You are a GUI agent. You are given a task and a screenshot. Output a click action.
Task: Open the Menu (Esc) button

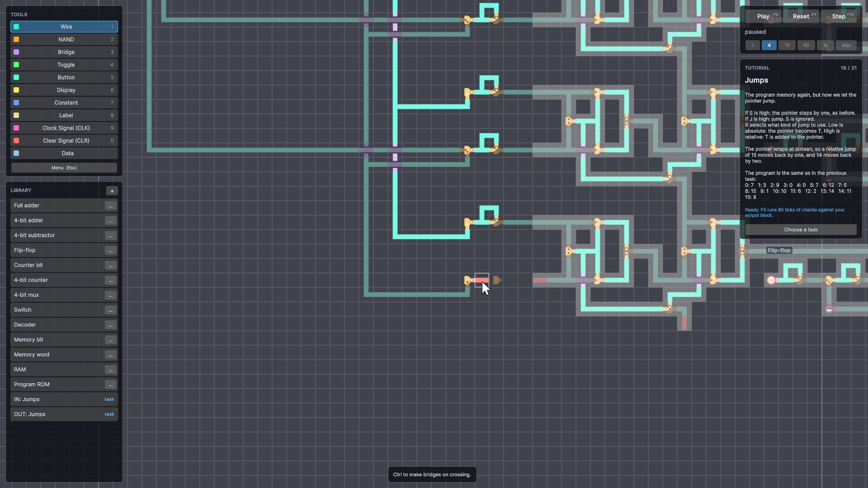(64, 168)
